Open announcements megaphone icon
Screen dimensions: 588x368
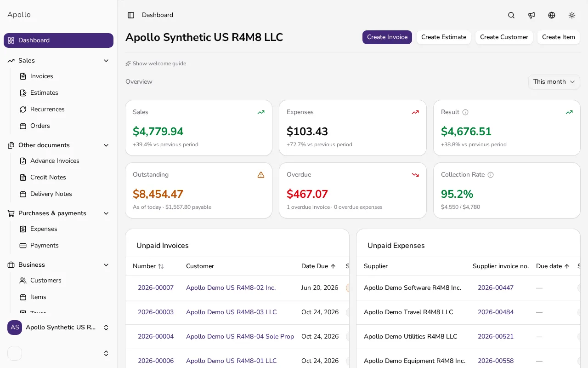(x=531, y=15)
